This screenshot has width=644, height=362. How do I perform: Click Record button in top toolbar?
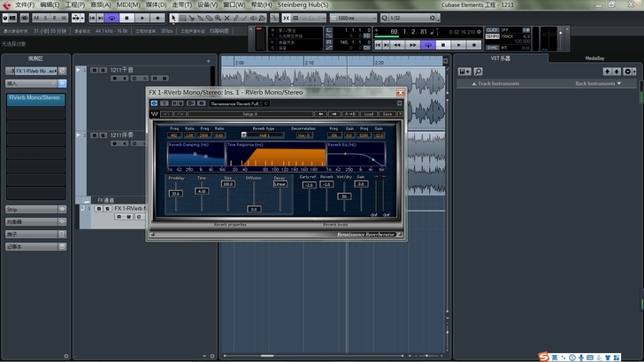157,18
